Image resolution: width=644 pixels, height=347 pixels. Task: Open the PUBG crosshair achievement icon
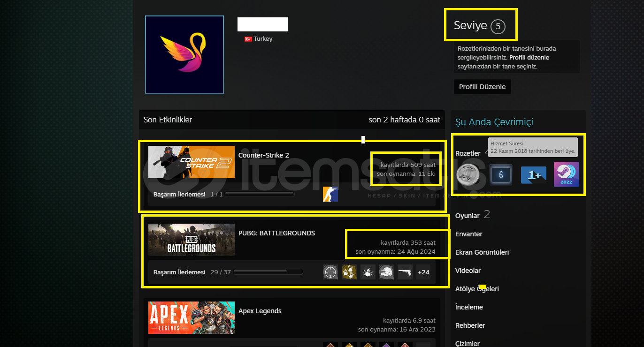[x=330, y=272]
